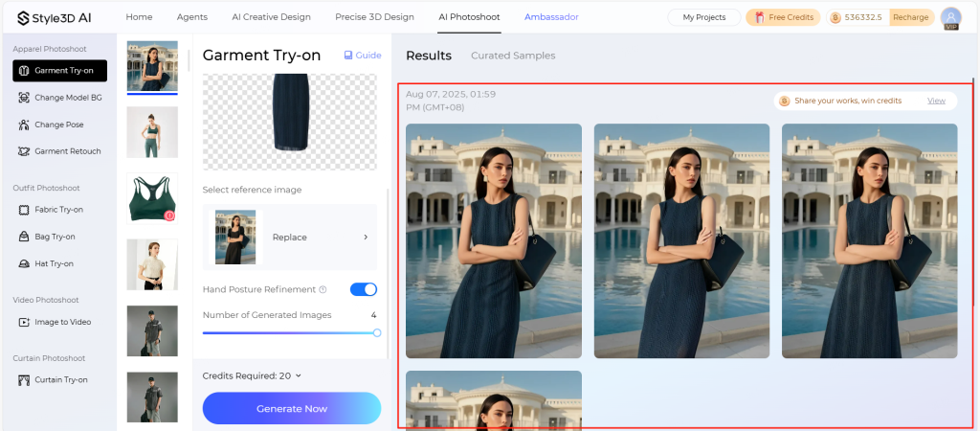Click the View link for sharing works
The height and width of the screenshot is (431, 980).
click(x=936, y=101)
